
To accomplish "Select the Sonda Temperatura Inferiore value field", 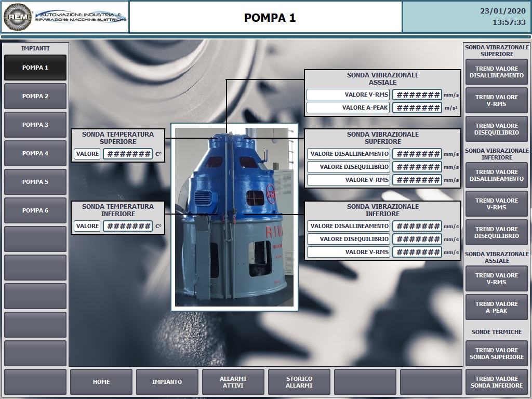I will click(128, 227).
